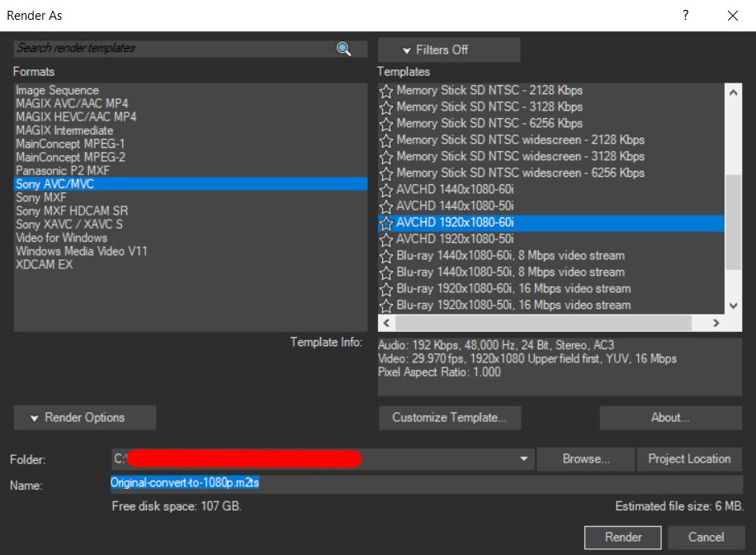Click the Render button
Image resolution: width=756 pixels, height=555 pixels.
point(623,537)
